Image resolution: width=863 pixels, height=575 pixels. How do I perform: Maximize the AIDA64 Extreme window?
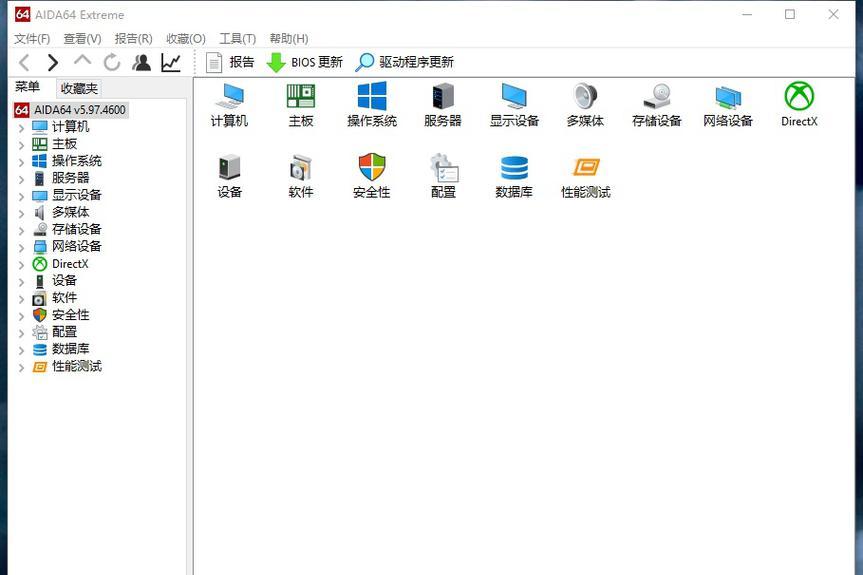790,15
